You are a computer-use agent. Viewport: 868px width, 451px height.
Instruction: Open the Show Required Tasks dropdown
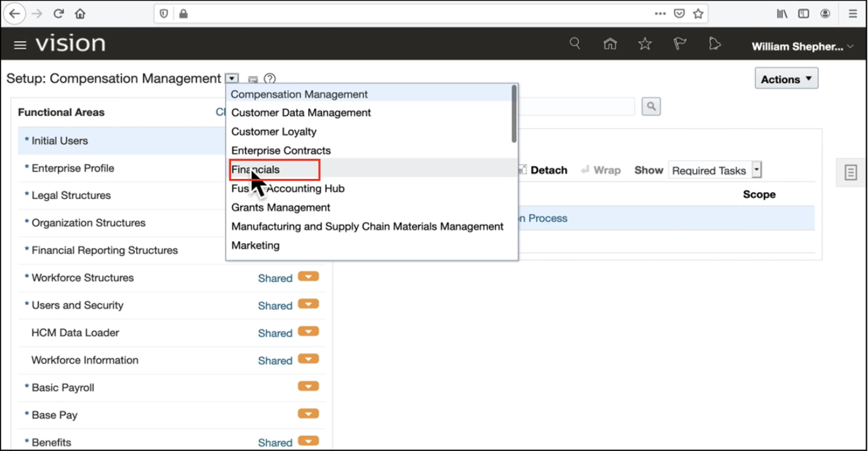point(757,170)
